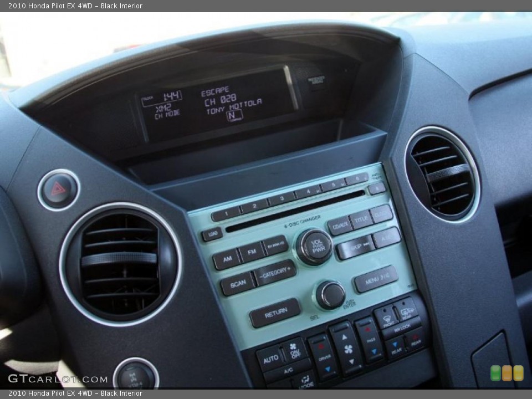Viewport: 532px width, 399px height.
Task: Tap the clock reading 1:44 on display
Action: pyautogui.click(x=172, y=96)
